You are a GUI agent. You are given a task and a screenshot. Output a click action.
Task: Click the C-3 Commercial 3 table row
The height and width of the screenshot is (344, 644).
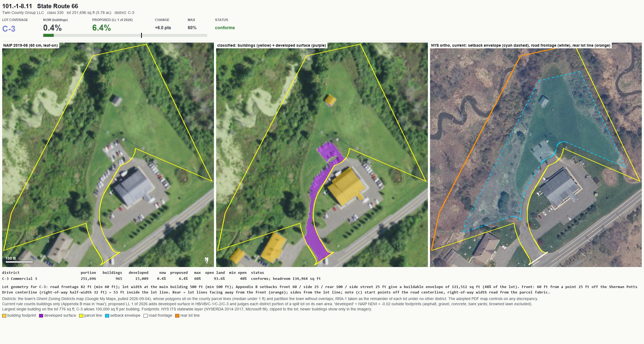click(x=161, y=279)
